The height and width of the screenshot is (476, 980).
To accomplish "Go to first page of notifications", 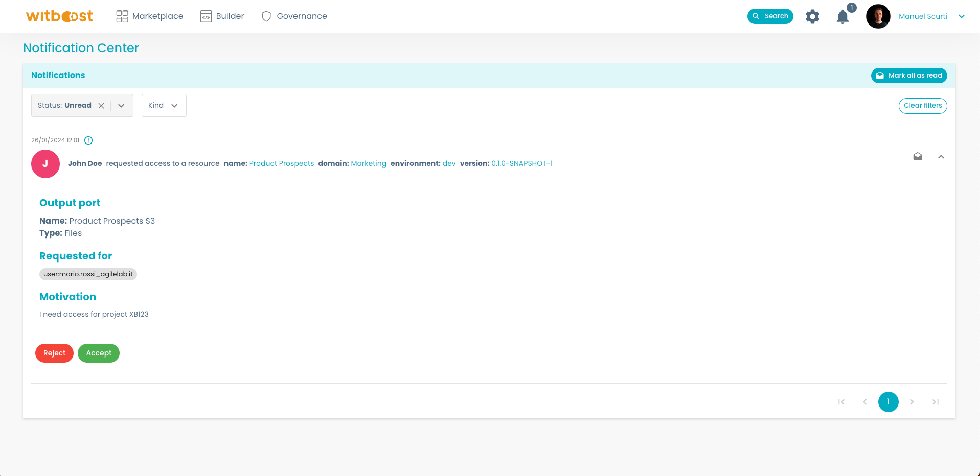I will 841,402.
